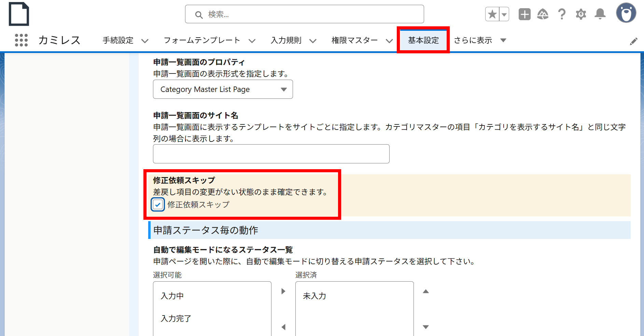644x336 pixels.
Task: Click the 申請一覧画面のサイト名 text field
Action: (271, 154)
